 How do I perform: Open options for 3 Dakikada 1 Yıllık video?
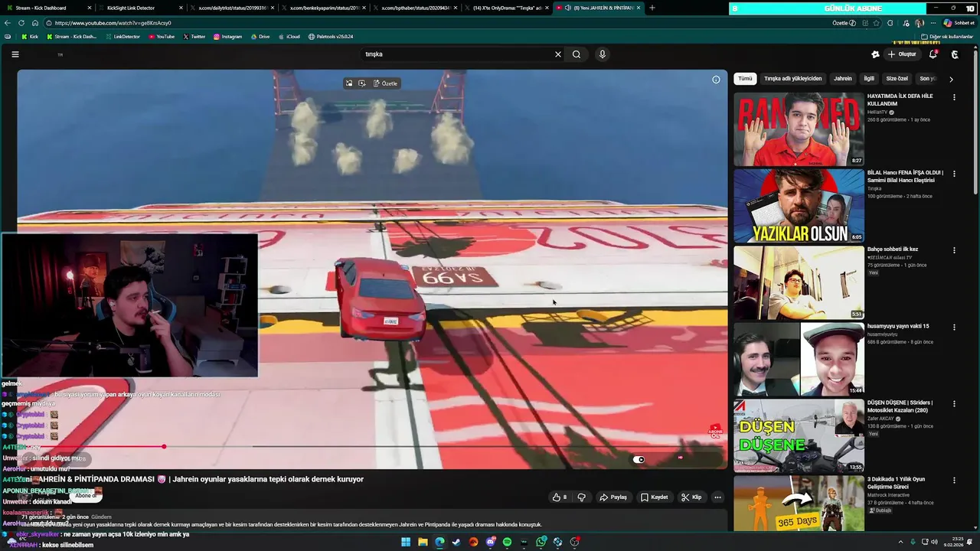coord(954,480)
